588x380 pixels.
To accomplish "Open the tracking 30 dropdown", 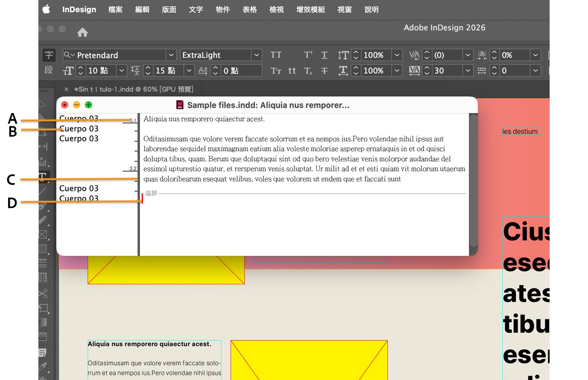I will tap(468, 71).
